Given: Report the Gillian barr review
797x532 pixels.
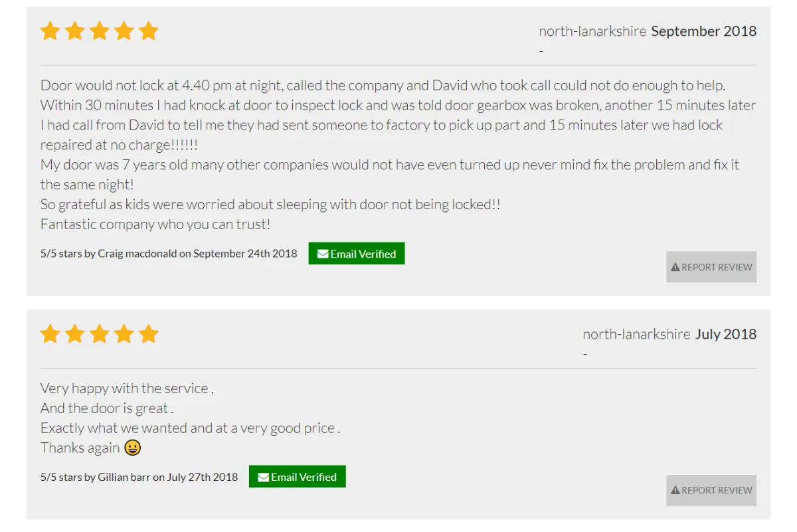Looking at the screenshot, I should (x=711, y=490).
